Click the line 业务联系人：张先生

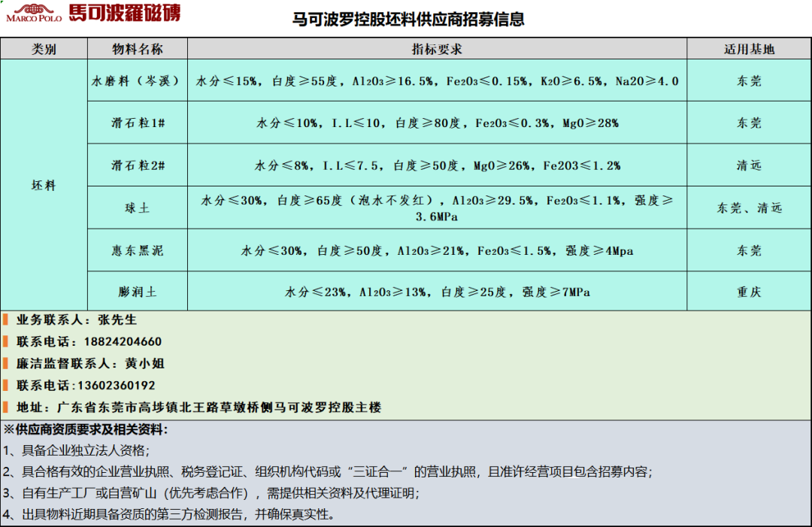click(x=77, y=320)
